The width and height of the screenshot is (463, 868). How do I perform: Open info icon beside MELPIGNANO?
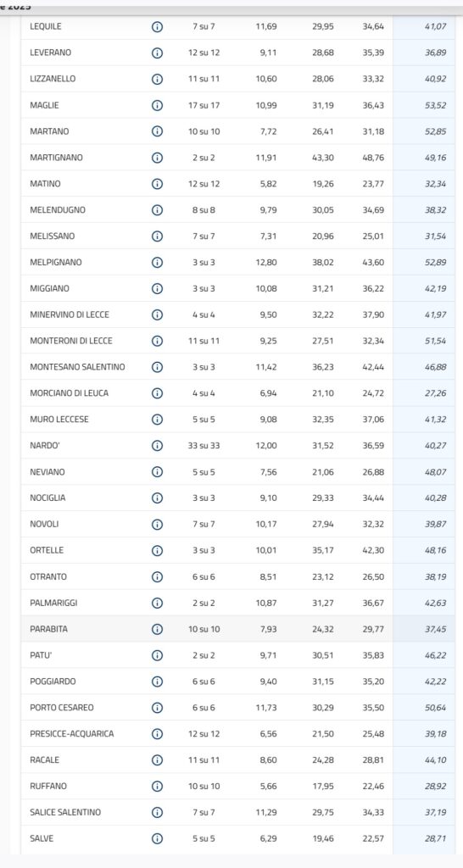point(157,263)
